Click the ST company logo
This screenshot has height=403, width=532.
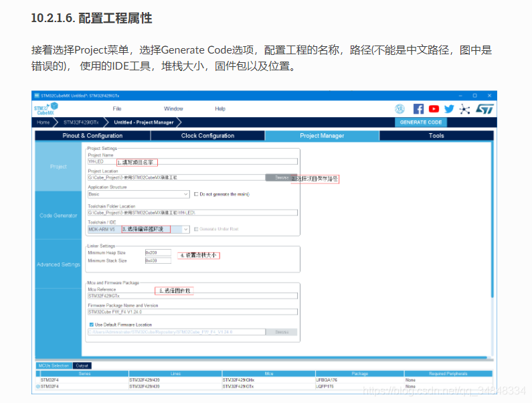(x=484, y=109)
